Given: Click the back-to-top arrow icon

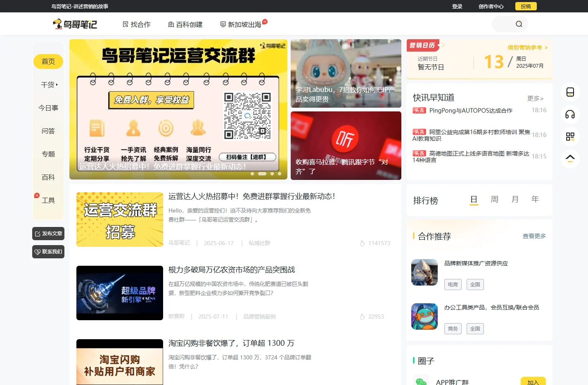Looking at the screenshot, I should pyautogui.click(x=570, y=158).
